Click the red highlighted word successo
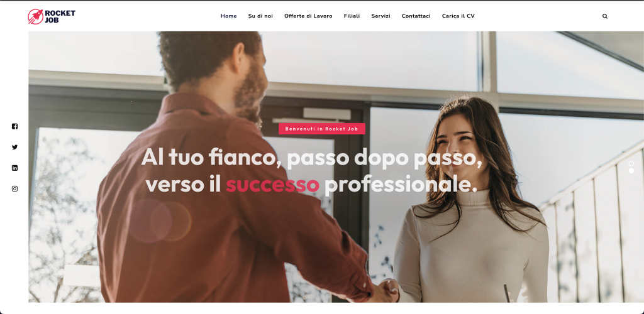644x314 pixels. 272,185
